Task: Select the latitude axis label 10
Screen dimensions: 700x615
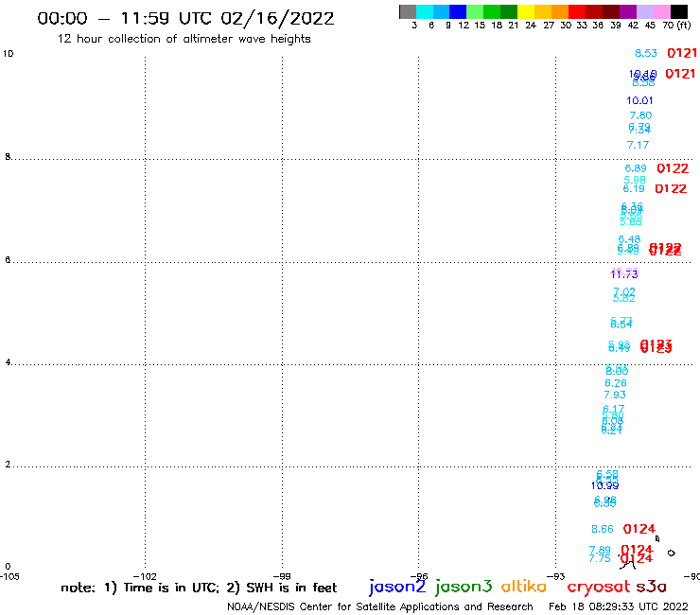Action: [x=9, y=54]
